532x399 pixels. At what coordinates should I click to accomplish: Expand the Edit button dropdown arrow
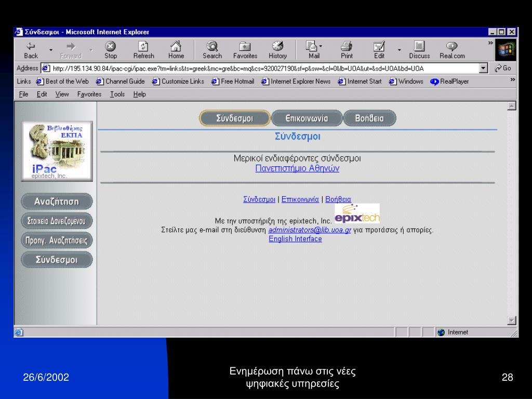(x=400, y=50)
